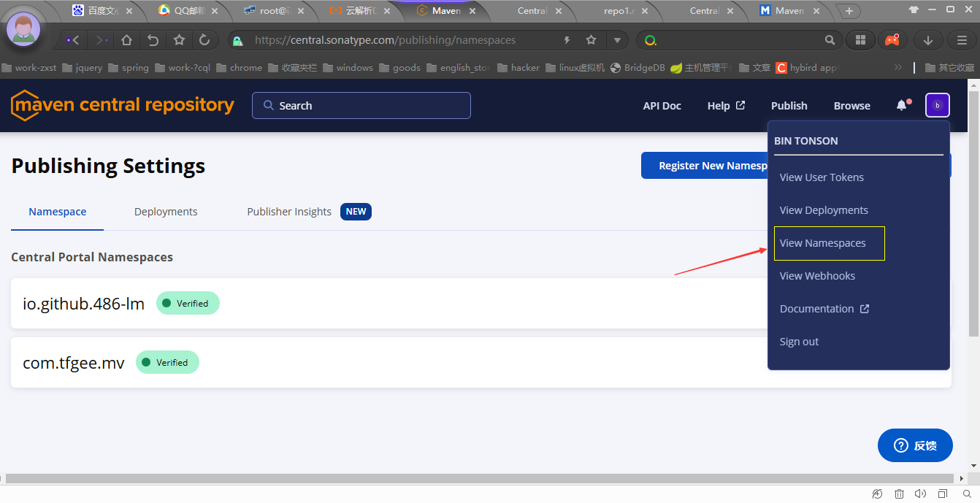Open the apps grid extension icon

pos(860,40)
